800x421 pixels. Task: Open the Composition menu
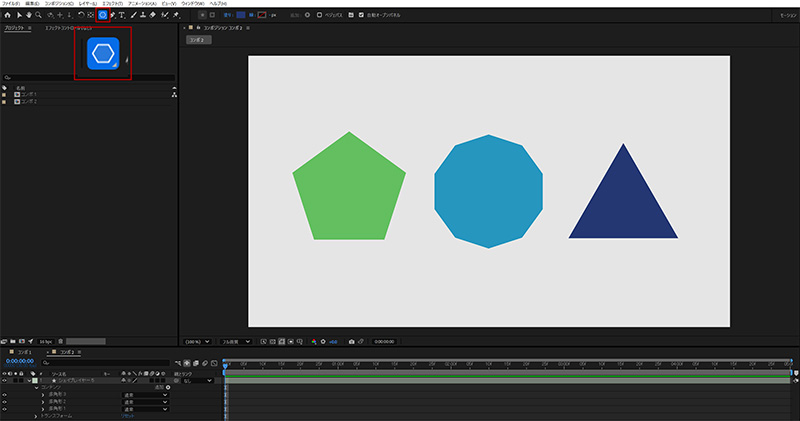click(57, 4)
